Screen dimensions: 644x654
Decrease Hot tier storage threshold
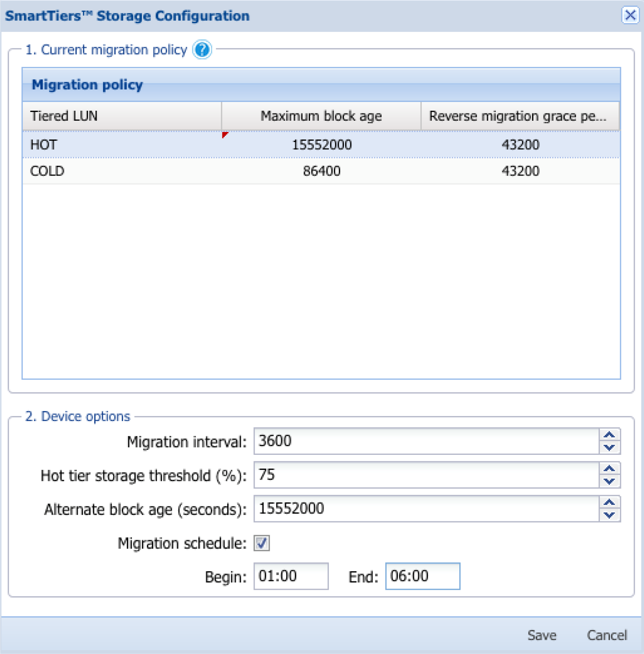click(609, 481)
